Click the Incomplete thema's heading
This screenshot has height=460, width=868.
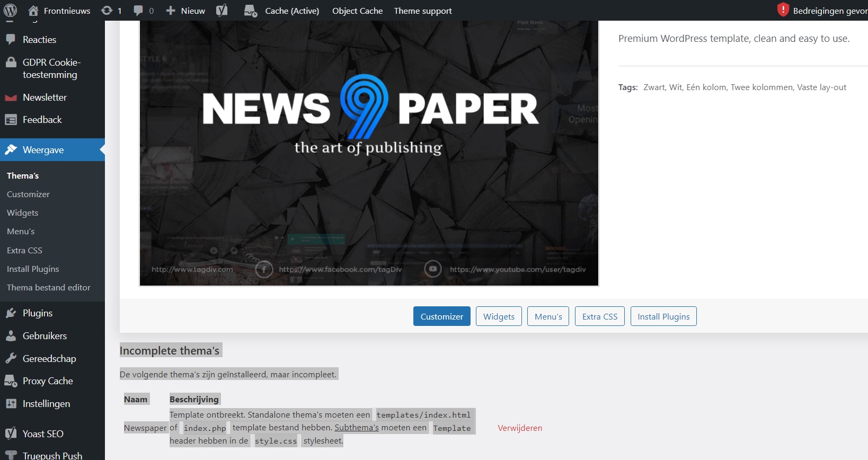(170, 351)
